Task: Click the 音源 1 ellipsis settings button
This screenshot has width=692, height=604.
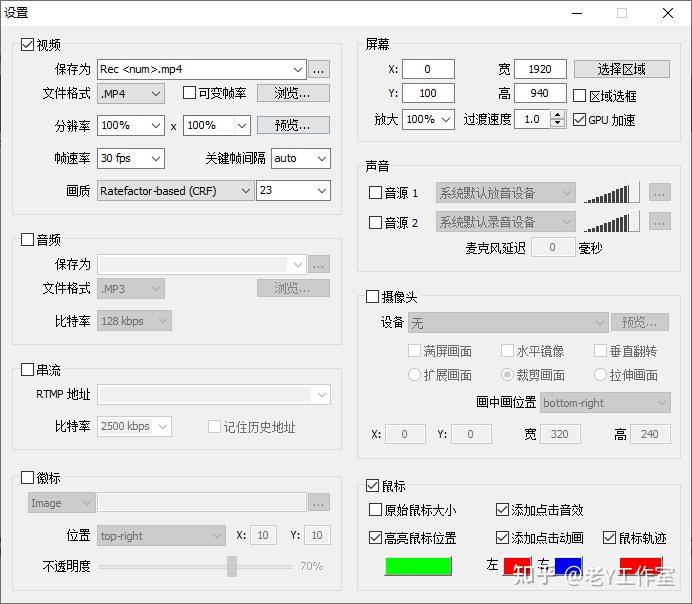Action: tap(659, 192)
